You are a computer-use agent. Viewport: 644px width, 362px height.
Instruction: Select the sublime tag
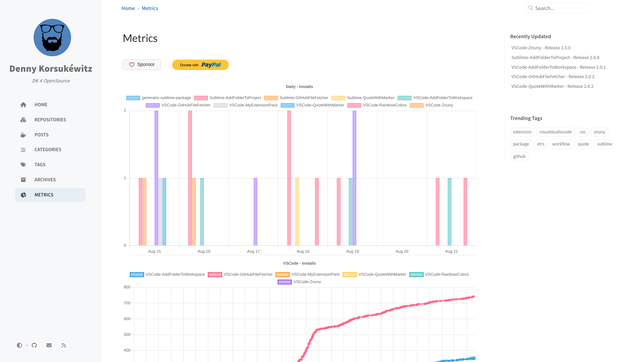tap(604, 144)
